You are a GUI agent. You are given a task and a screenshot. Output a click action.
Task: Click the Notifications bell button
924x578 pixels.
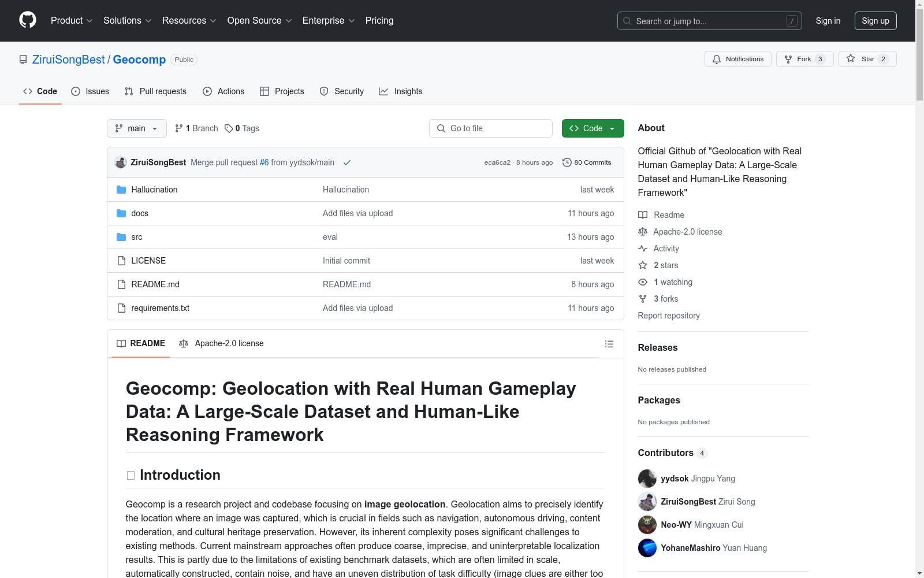737,59
